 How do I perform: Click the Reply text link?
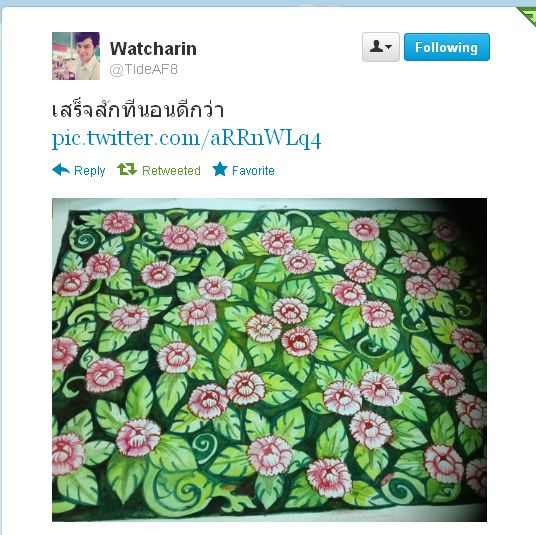90,171
